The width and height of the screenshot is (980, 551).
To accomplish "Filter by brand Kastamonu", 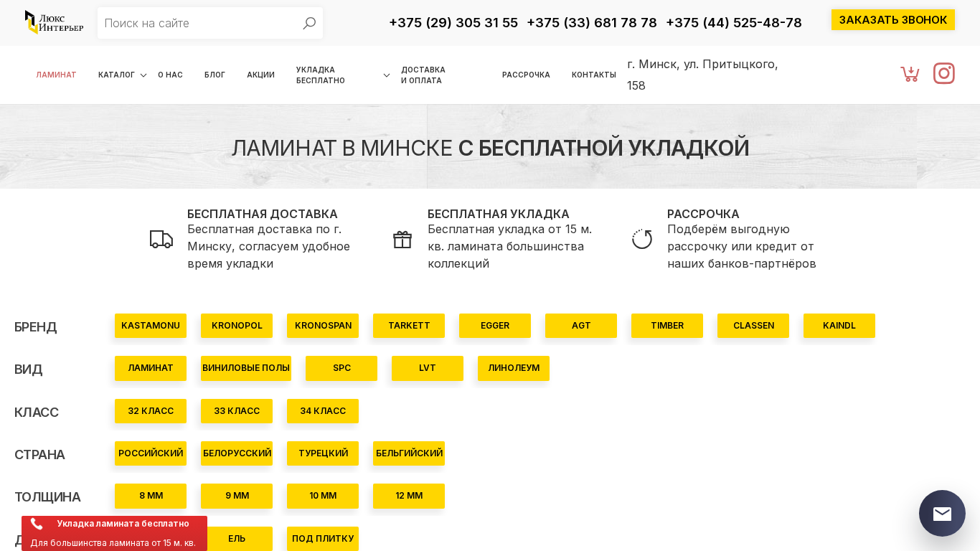I will 151,326.
